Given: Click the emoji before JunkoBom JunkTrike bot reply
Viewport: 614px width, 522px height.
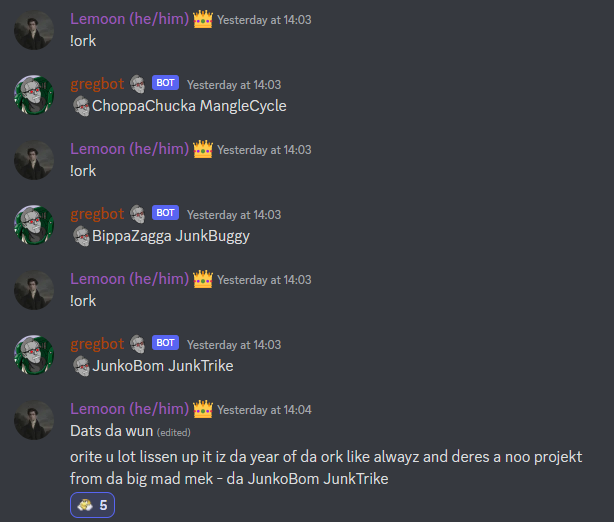Looking at the screenshot, I should 81,366.
